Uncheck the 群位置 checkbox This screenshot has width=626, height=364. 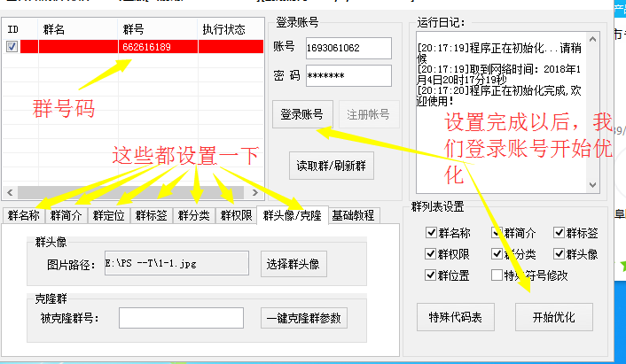[x=431, y=275]
